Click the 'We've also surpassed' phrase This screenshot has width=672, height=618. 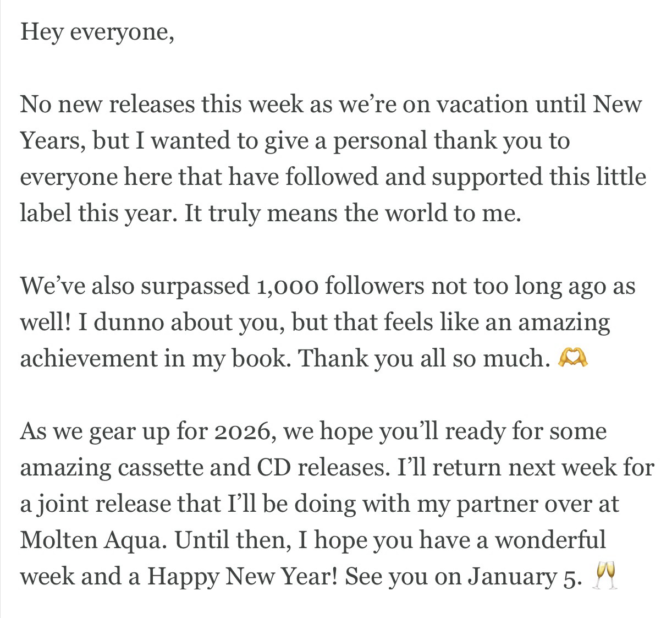tap(134, 286)
